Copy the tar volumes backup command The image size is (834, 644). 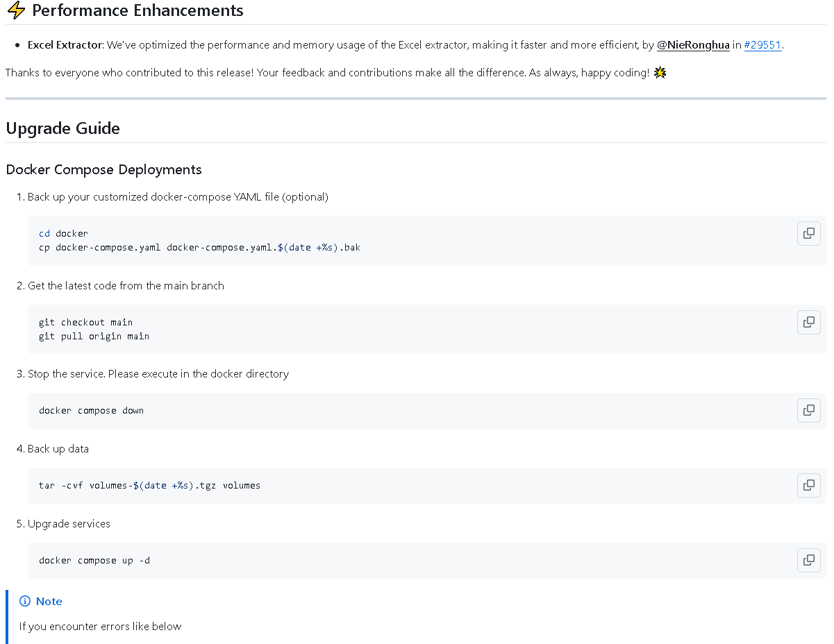click(808, 485)
